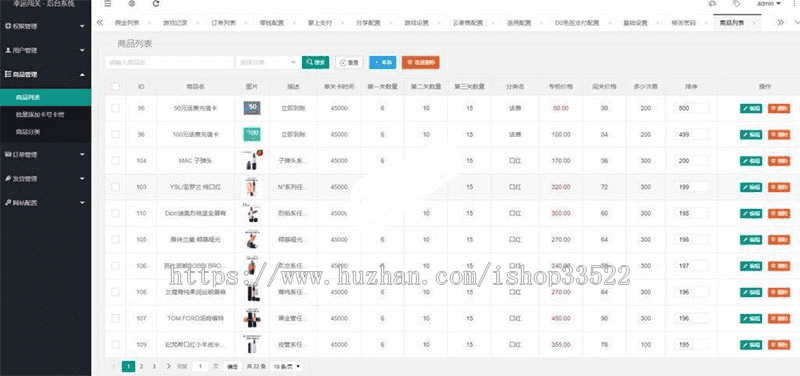Click the more options dots beside admin
Screen dimensions: 800x376
coord(794,4)
